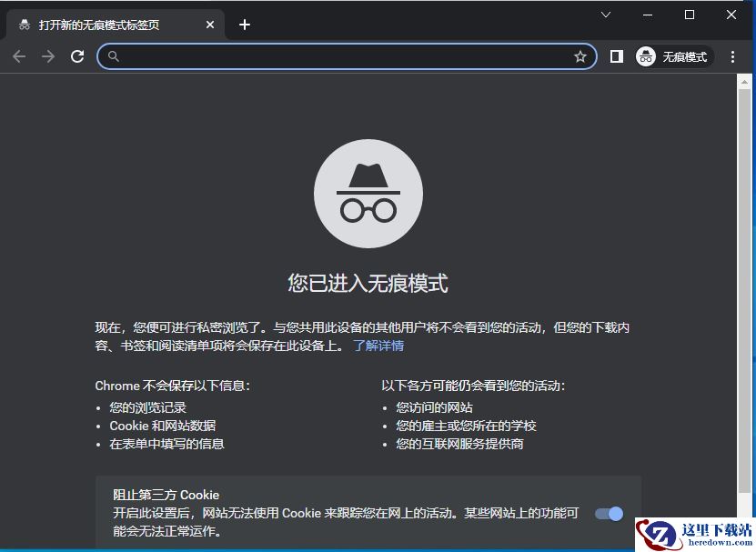This screenshot has width=756, height=552.
Task: Open the 了解详情 link
Action: 378,346
